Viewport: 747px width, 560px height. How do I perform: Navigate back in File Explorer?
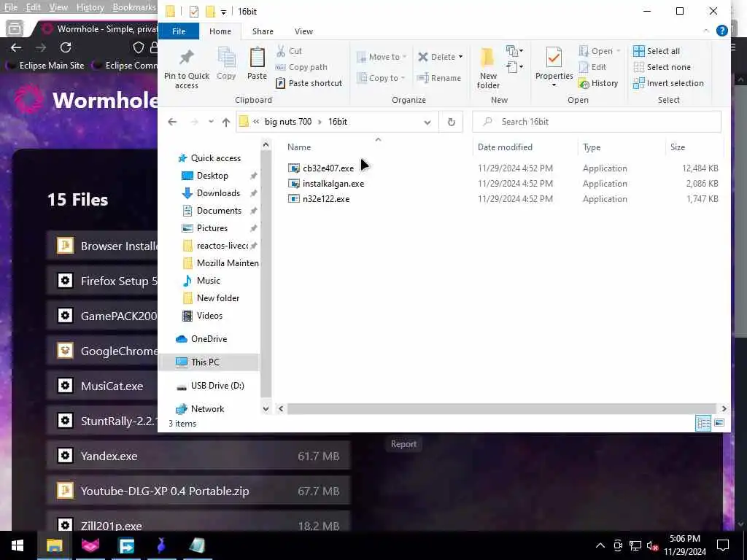tap(172, 122)
